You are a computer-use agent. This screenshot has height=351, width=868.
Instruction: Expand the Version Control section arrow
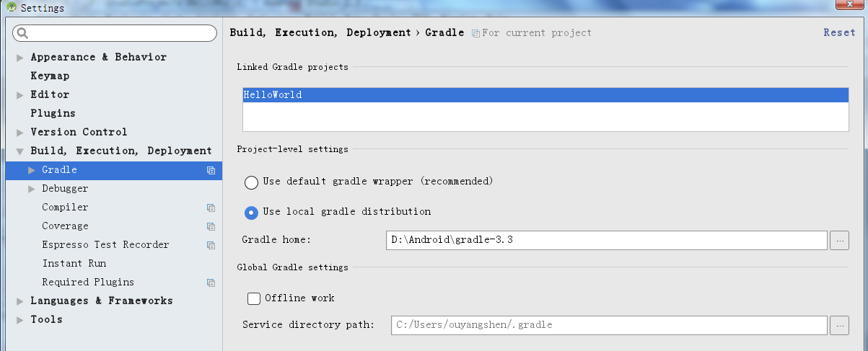click(x=20, y=133)
